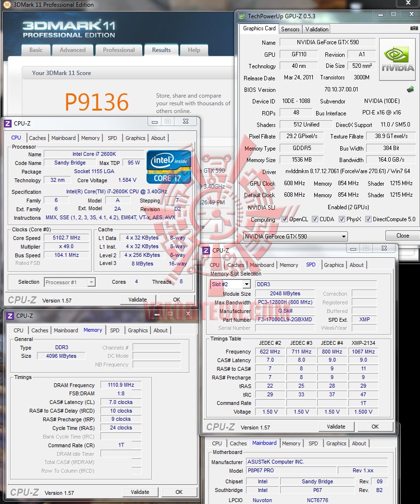Open the Slot #2 memory slot dropdown
The image size is (420, 504).
click(230, 284)
